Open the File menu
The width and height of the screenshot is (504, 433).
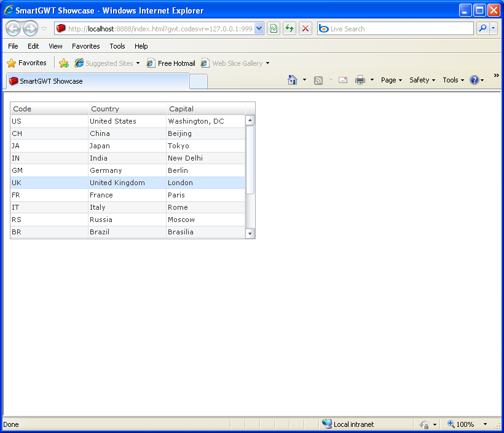pyautogui.click(x=13, y=46)
